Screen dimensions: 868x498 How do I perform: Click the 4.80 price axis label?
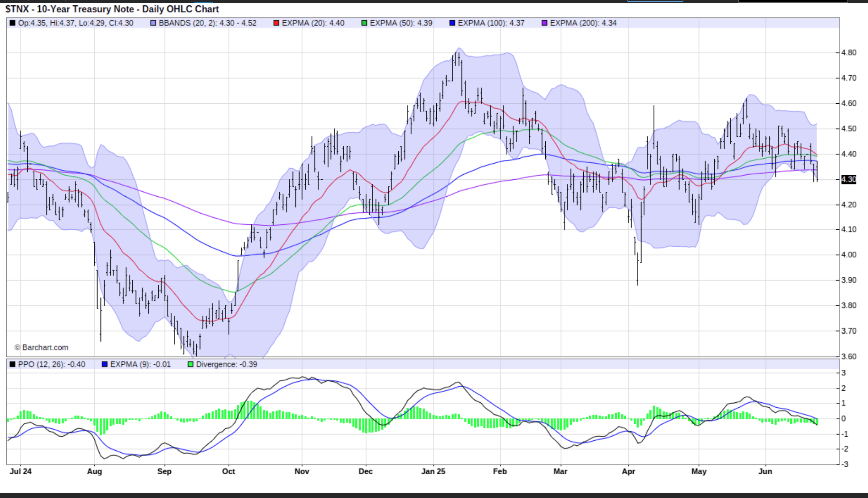pos(849,52)
